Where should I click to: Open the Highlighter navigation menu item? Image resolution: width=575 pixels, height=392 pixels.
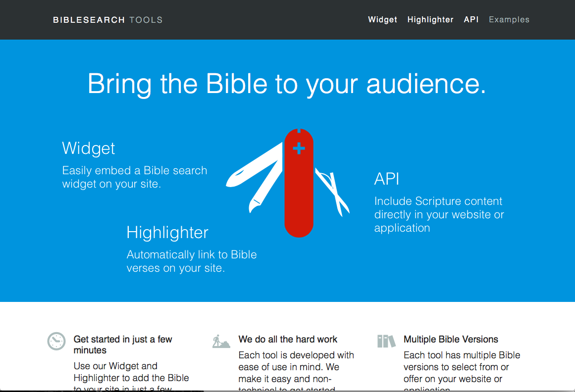coord(430,20)
